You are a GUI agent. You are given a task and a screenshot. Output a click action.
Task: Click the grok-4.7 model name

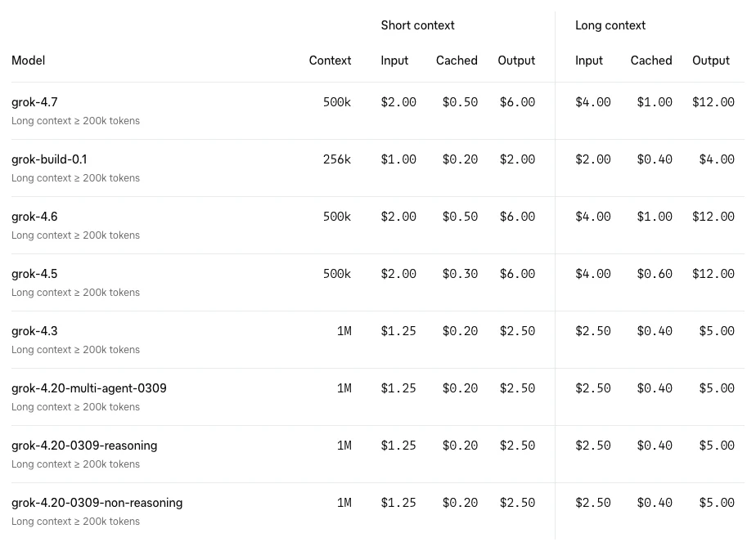point(34,102)
